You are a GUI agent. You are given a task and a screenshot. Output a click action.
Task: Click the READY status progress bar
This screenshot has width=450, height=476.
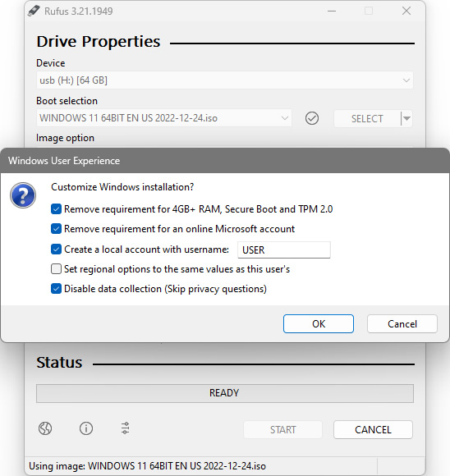pyautogui.click(x=225, y=393)
